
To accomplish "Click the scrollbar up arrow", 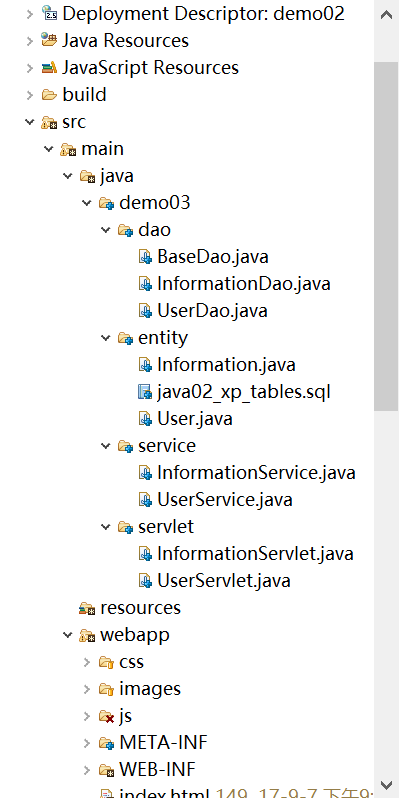I will click(x=386, y=14).
